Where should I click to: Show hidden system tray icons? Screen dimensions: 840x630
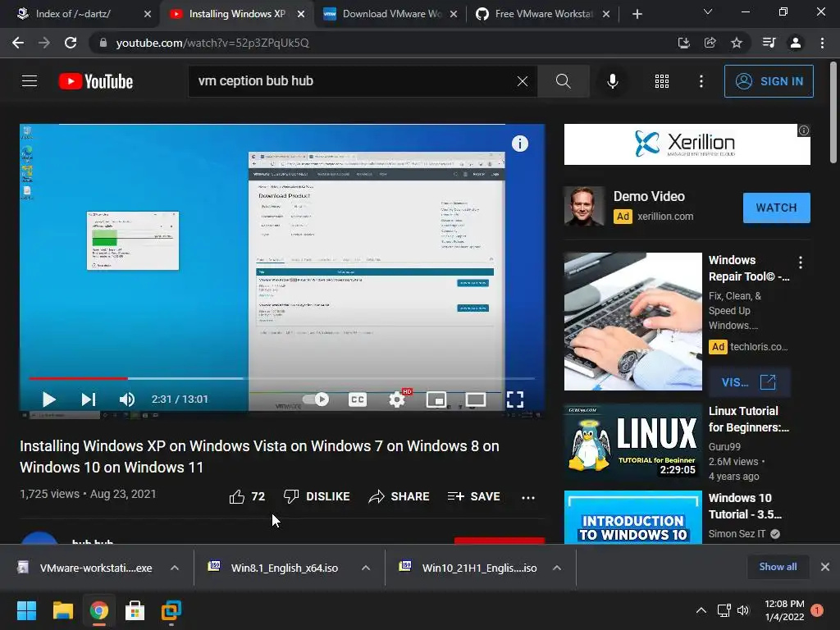pyautogui.click(x=701, y=610)
